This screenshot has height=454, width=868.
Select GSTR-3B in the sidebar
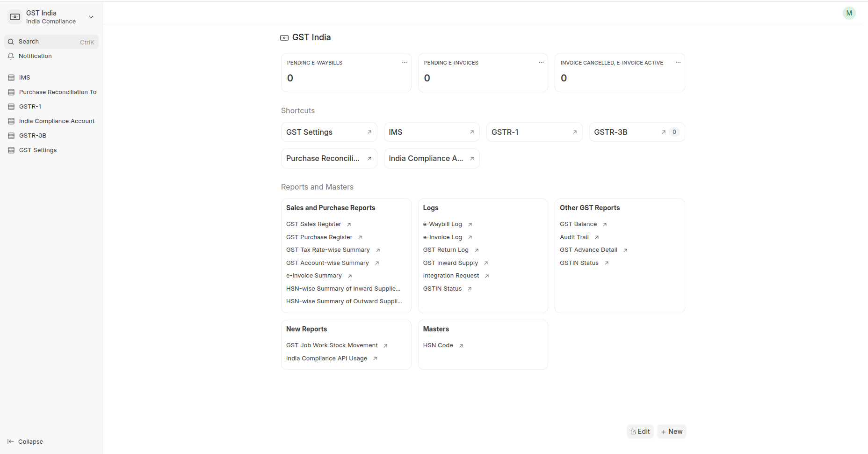click(x=33, y=136)
